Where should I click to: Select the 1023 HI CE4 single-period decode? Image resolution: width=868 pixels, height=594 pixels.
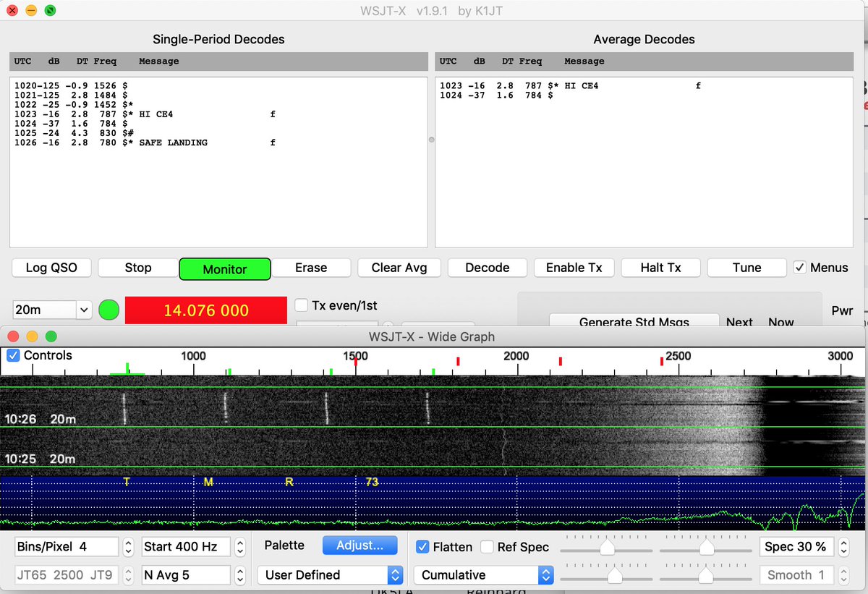pos(145,114)
